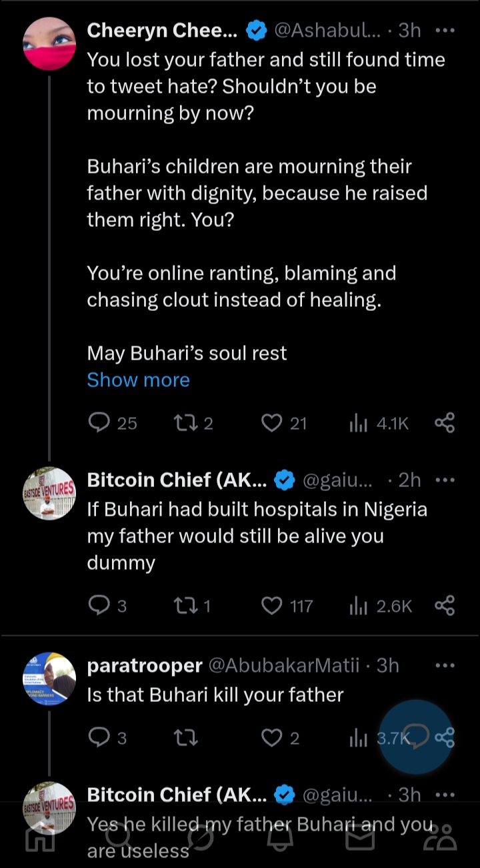Open Notifications bell tab
The width and height of the screenshot is (480, 868).
(x=280, y=838)
